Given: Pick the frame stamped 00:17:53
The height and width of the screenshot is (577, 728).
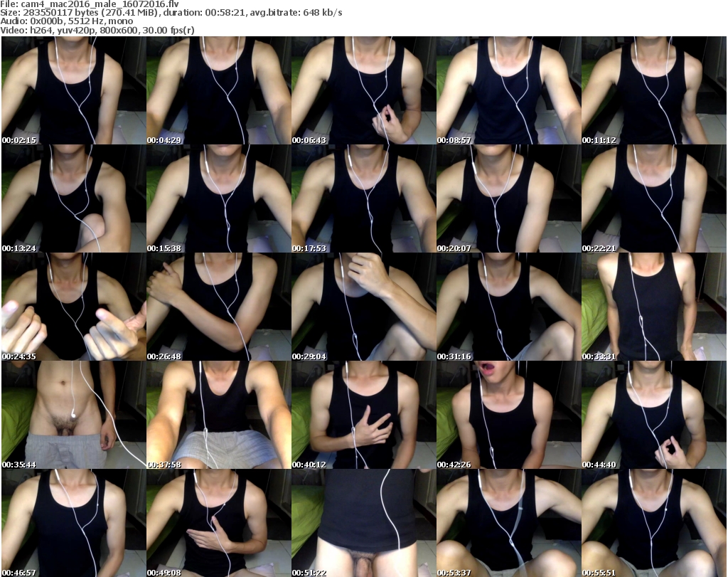Looking at the screenshot, I should coord(363,198).
